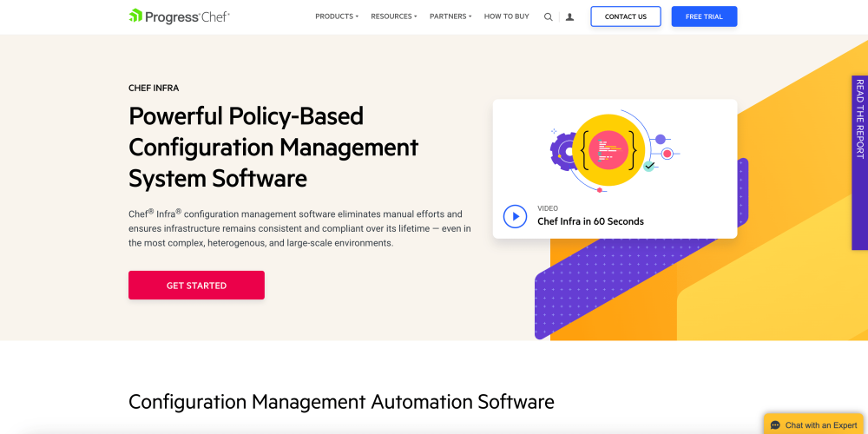Click the chat bubble icon

(775, 425)
